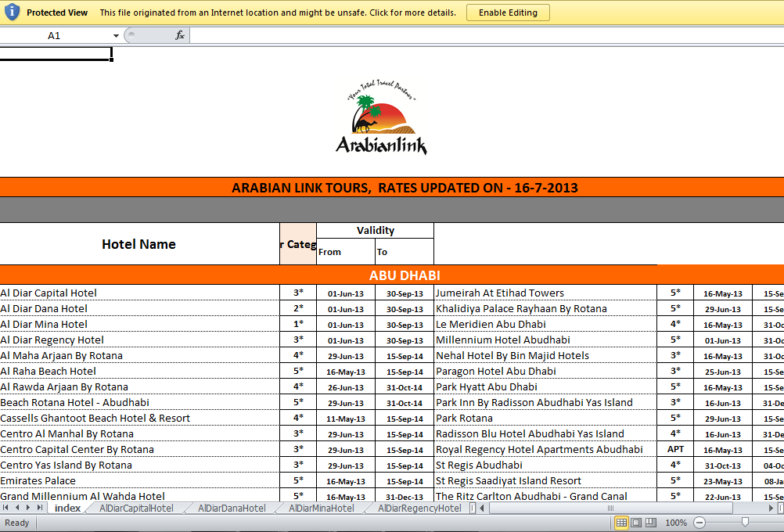Click the From header cell

tap(346, 251)
